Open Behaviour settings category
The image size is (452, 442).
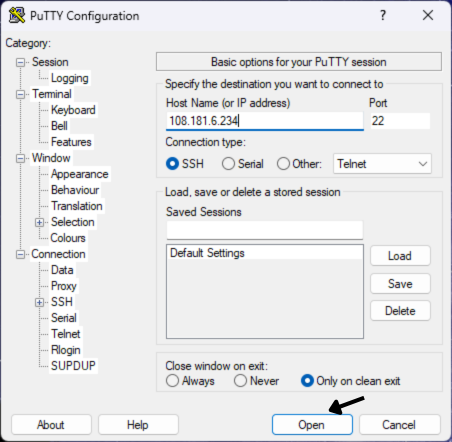click(x=75, y=190)
